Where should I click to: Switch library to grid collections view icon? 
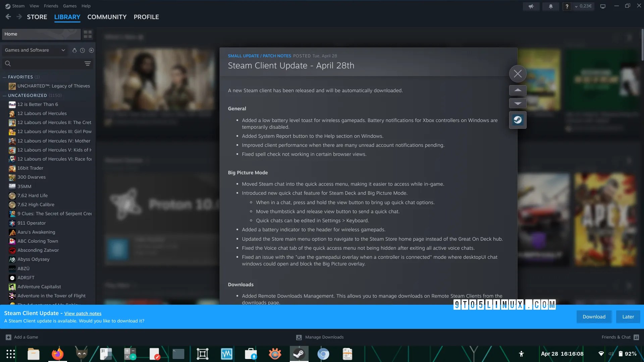pyautogui.click(x=88, y=34)
